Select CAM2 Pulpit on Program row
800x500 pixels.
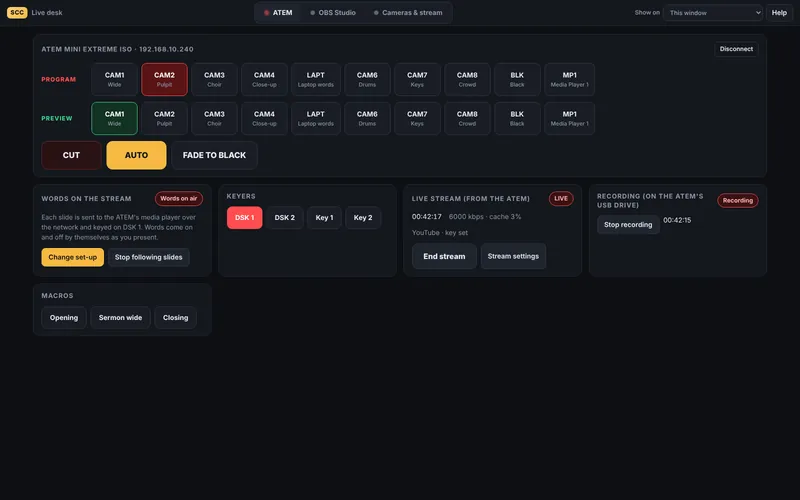tap(164, 79)
